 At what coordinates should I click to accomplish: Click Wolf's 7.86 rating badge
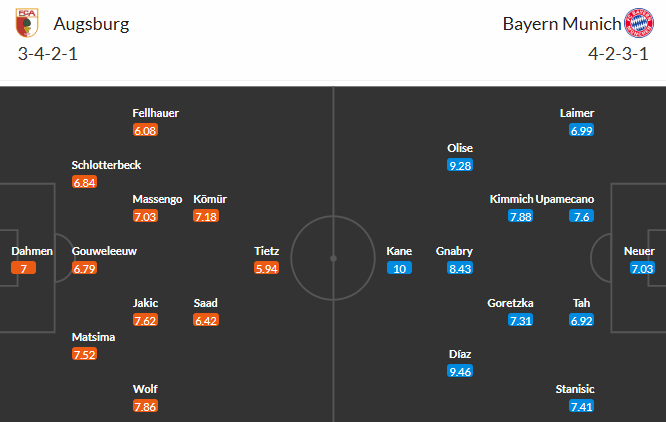[x=146, y=406]
